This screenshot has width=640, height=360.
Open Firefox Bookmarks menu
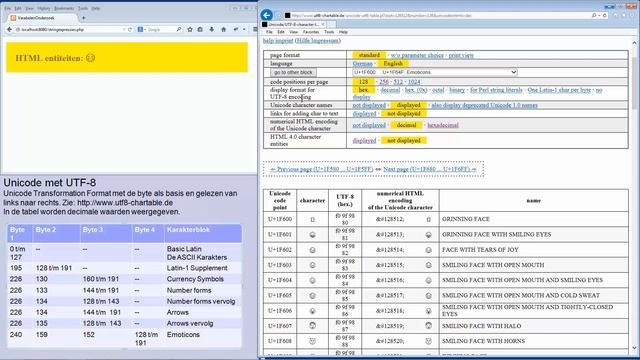coord(64,8)
